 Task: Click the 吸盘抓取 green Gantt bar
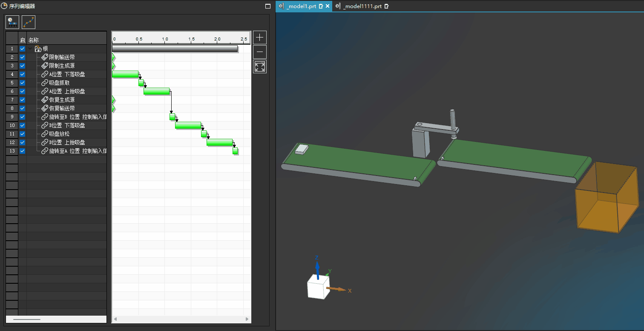pos(141,83)
